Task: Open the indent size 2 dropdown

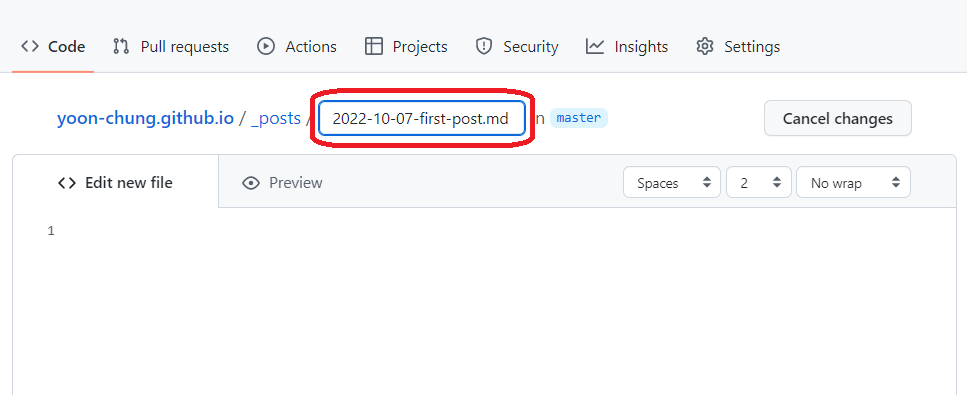Action: tap(759, 182)
